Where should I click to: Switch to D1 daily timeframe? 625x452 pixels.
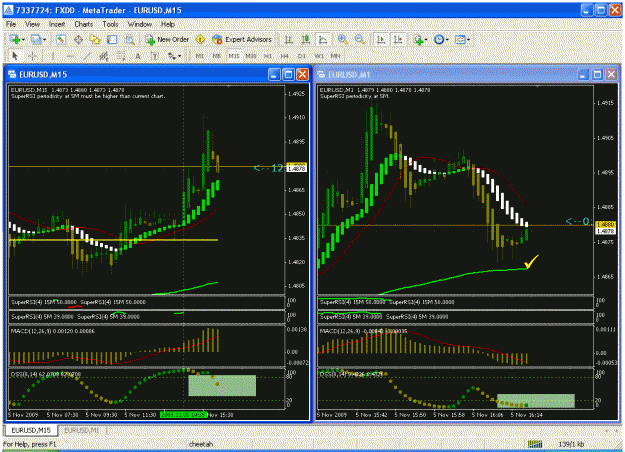click(302, 56)
